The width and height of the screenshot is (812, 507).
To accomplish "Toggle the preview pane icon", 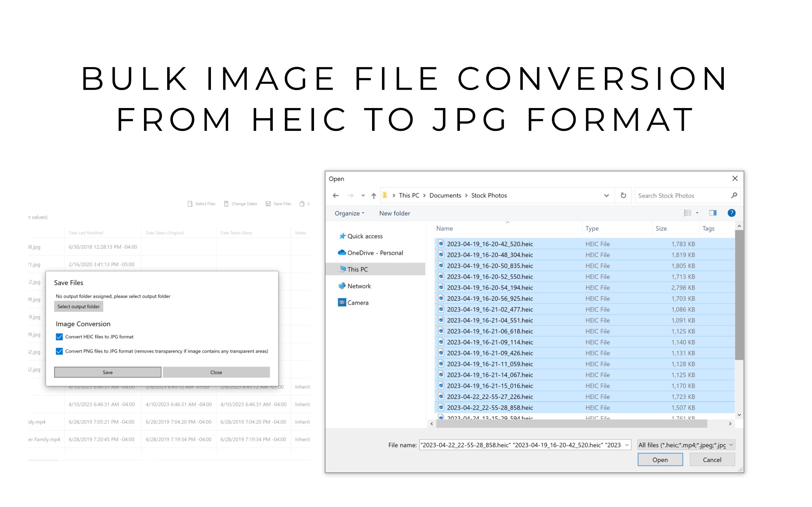I will coord(713,213).
